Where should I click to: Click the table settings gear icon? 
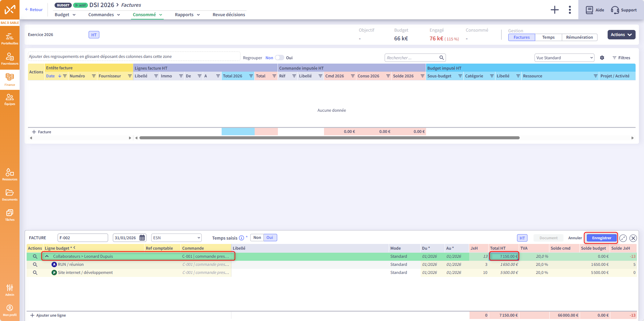[x=602, y=58]
